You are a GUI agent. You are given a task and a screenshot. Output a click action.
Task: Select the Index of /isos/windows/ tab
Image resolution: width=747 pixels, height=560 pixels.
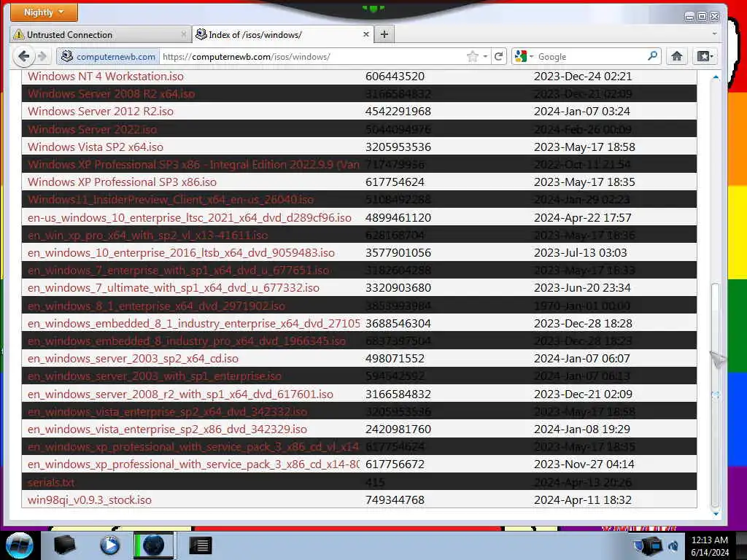tap(283, 35)
